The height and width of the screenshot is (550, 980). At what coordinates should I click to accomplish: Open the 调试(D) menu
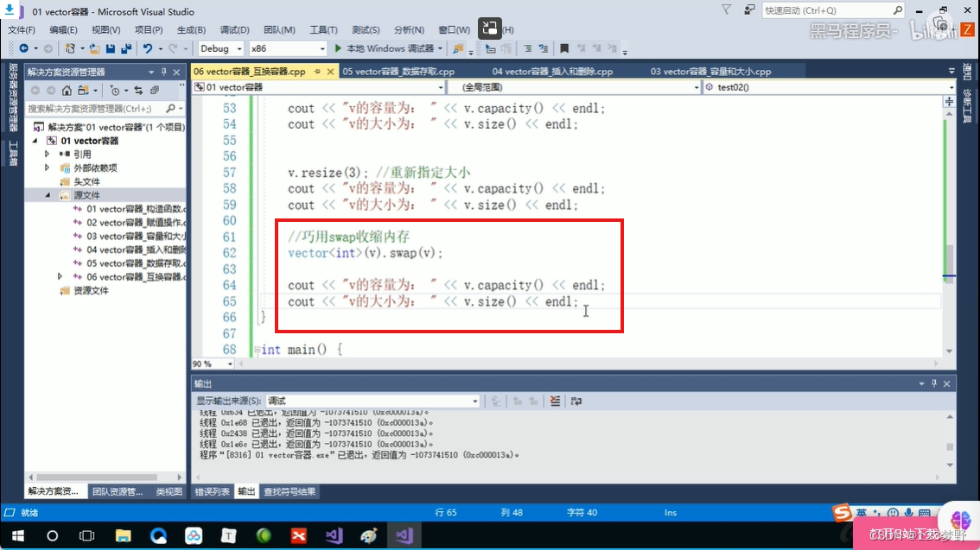(x=234, y=30)
